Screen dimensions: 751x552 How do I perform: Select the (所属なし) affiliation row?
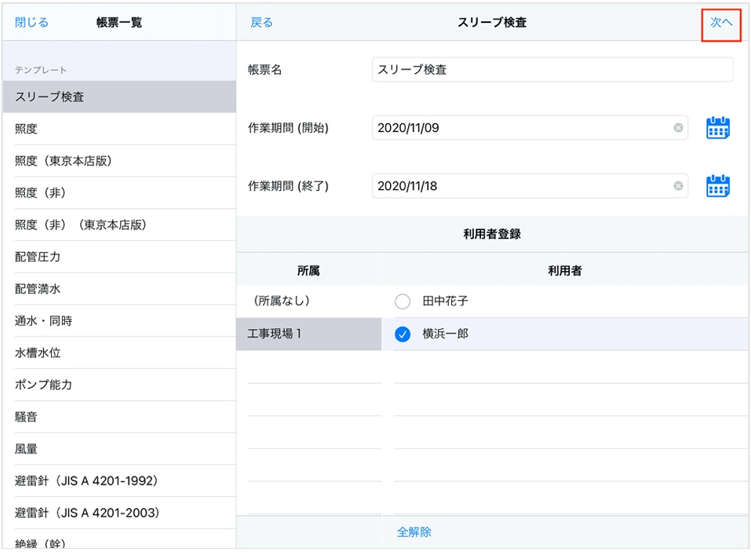[308, 301]
